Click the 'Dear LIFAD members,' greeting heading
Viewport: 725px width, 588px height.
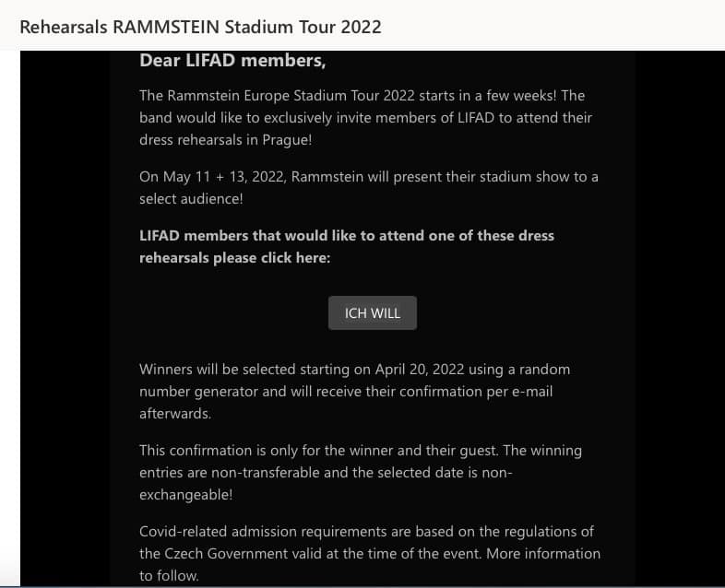[x=232, y=61]
